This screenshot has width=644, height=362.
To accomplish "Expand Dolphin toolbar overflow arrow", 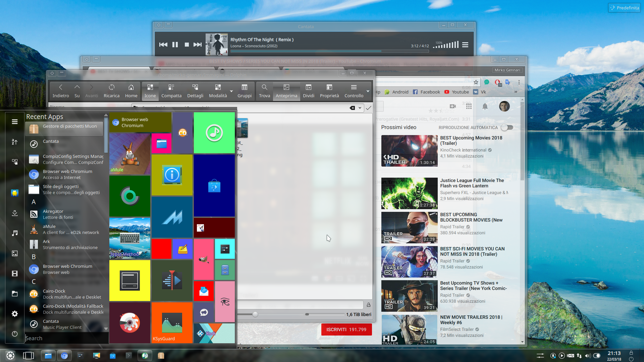I will click(368, 91).
